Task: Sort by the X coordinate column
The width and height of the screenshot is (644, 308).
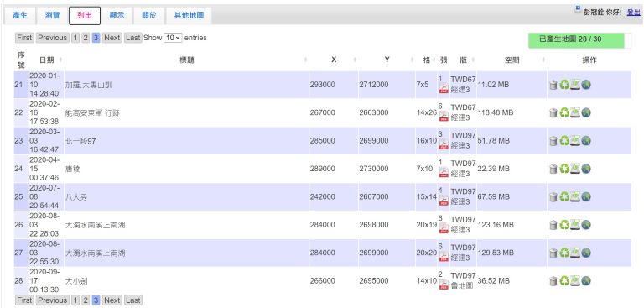Action: click(x=334, y=60)
